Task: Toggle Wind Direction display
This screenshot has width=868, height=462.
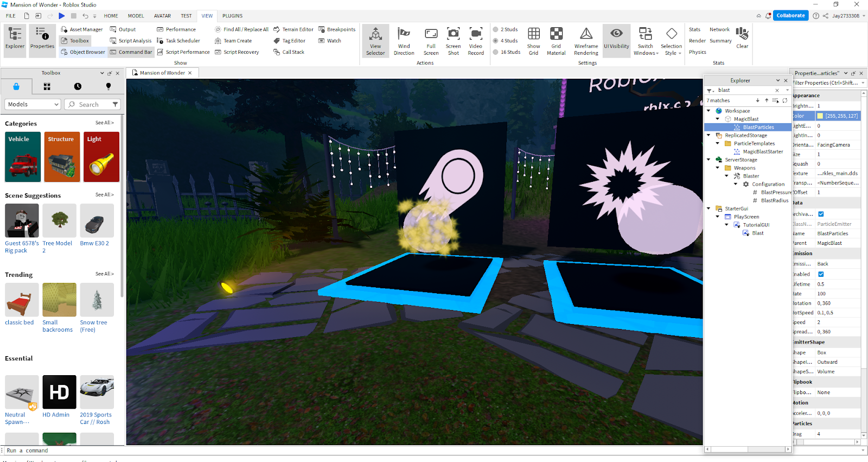Action: (x=404, y=41)
